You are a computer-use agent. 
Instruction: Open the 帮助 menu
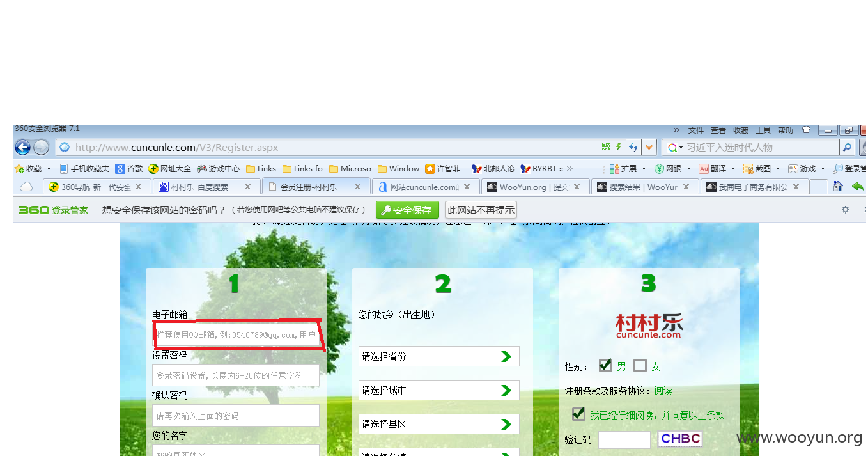coord(786,130)
